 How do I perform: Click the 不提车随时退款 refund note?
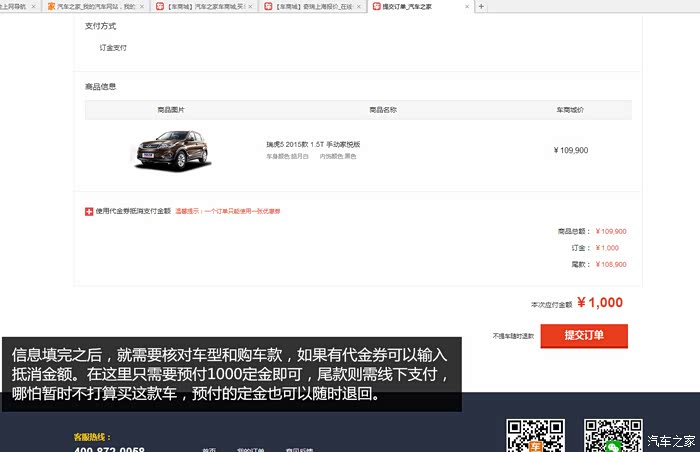(x=513, y=336)
